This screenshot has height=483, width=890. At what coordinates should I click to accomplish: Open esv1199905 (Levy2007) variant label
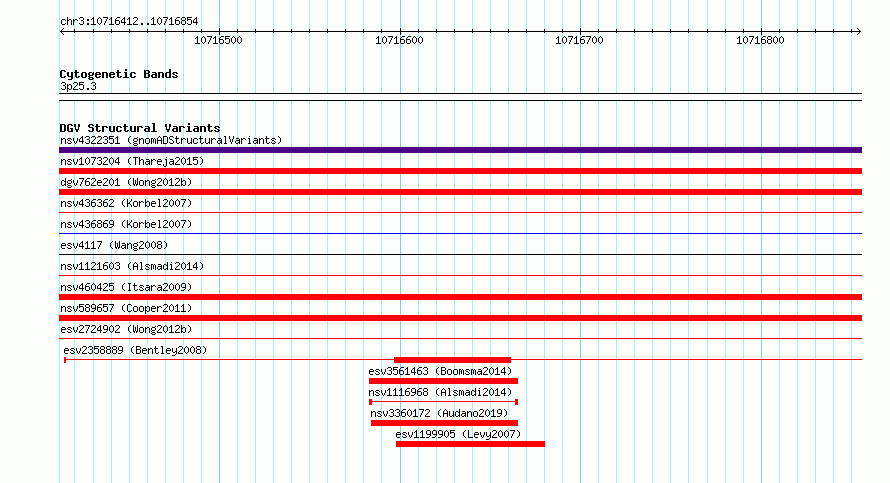[x=458, y=434]
